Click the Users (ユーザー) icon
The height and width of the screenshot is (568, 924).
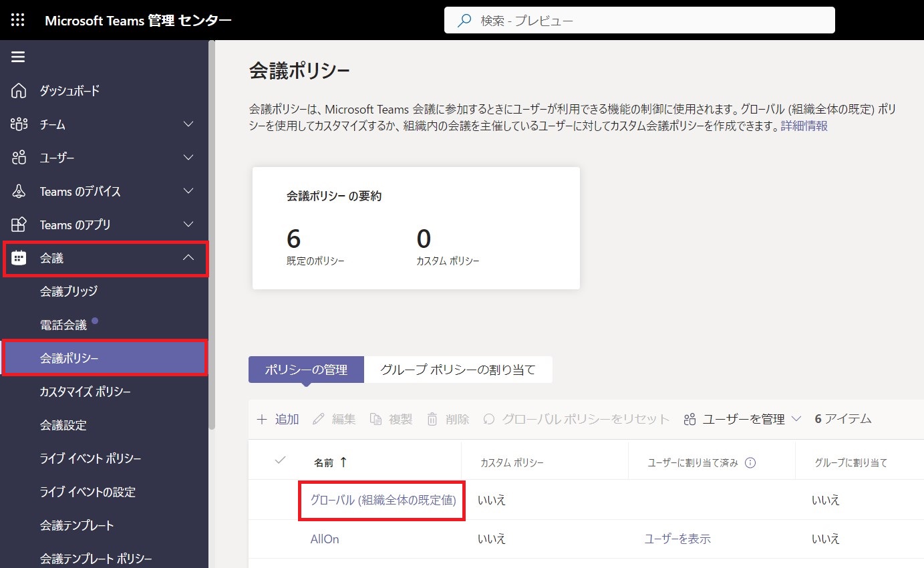point(19,158)
